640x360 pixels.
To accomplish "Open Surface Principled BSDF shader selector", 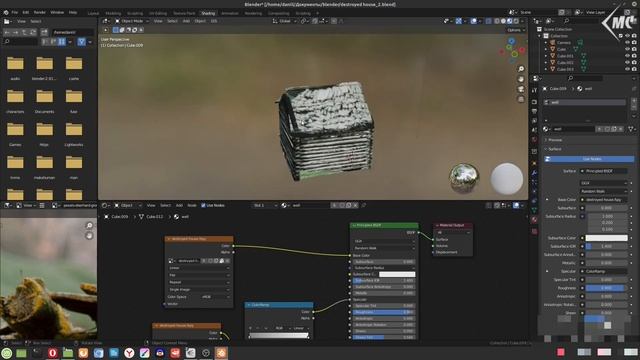I will point(604,171).
